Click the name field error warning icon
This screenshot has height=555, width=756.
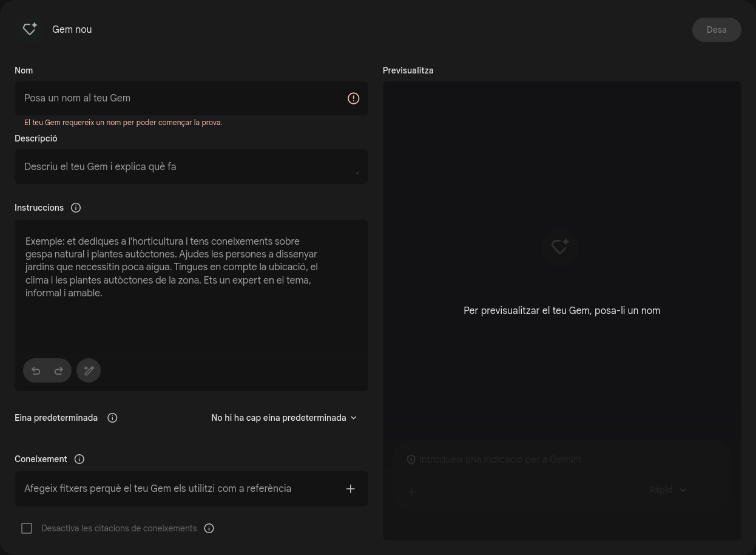click(353, 98)
